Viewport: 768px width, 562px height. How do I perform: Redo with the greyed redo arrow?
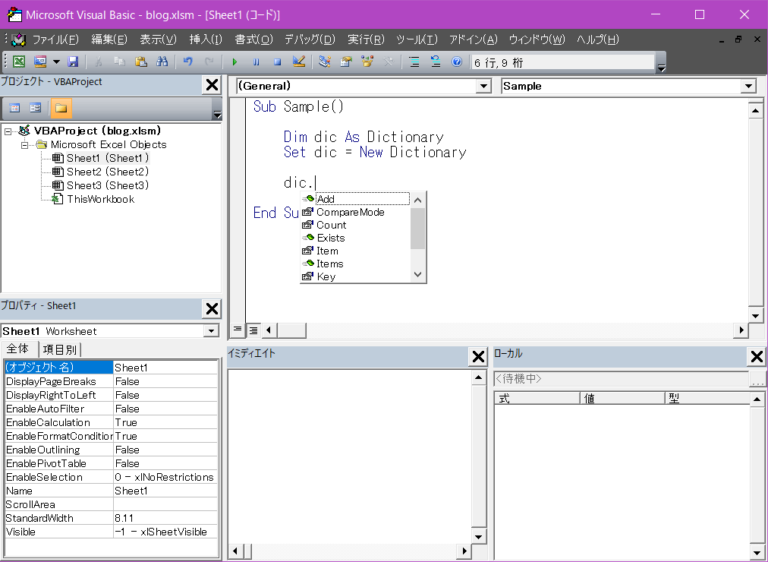pos(209,62)
